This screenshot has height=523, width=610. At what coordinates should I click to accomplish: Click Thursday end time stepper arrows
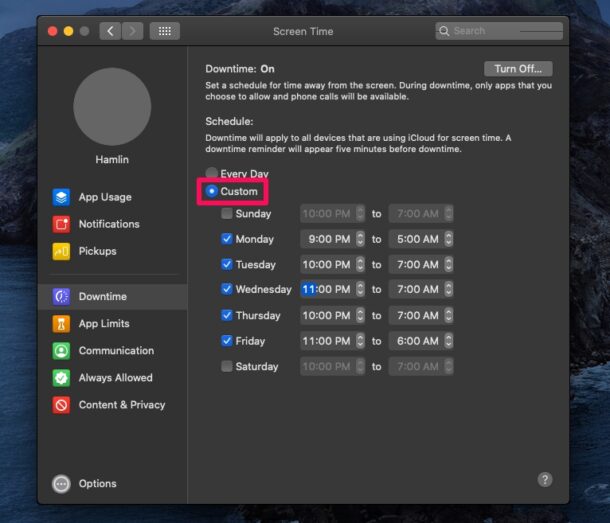click(x=449, y=315)
